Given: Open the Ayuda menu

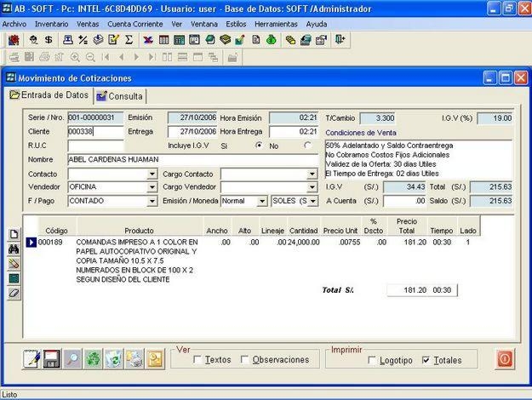Looking at the screenshot, I should pyautogui.click(x=316, y=24).
